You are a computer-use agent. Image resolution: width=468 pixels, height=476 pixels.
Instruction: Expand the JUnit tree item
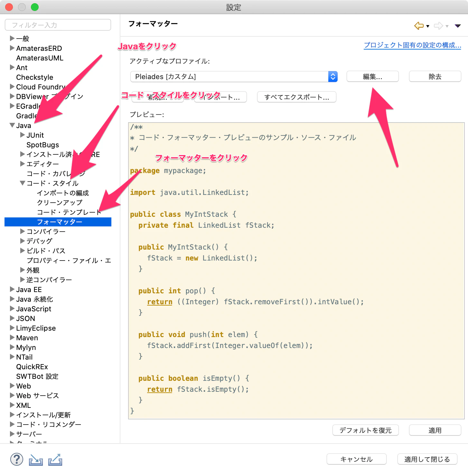click(22, 135)
